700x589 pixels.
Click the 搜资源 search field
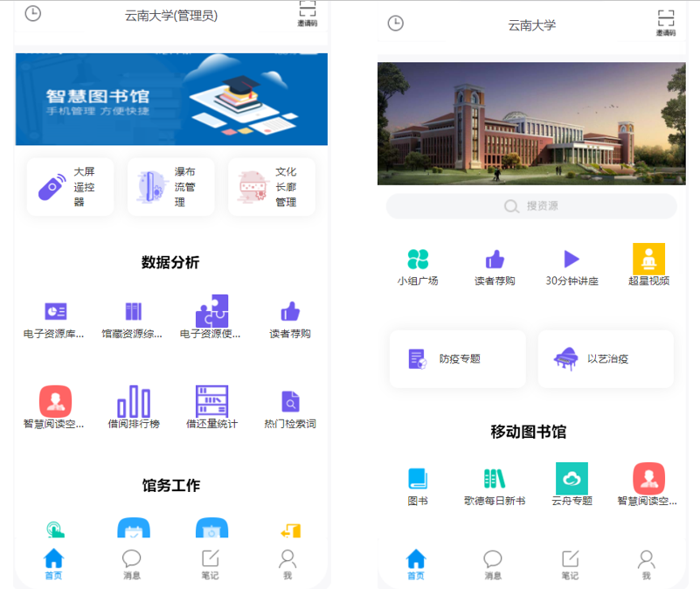pyautogui.click(x=531, y=206)
